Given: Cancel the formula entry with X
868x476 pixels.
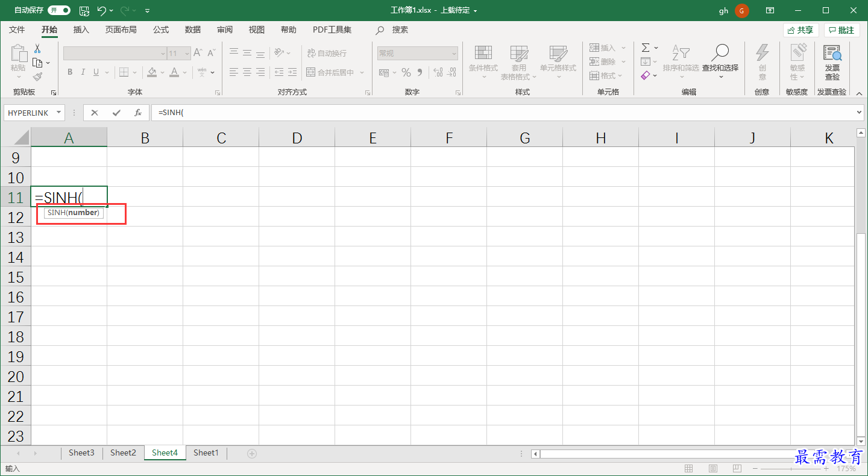Looking at the screenshot, I should pyautogui.click(x=95, y=113).
